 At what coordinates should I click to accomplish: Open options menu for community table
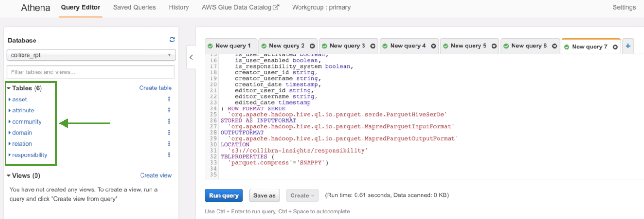click(169, 121)
